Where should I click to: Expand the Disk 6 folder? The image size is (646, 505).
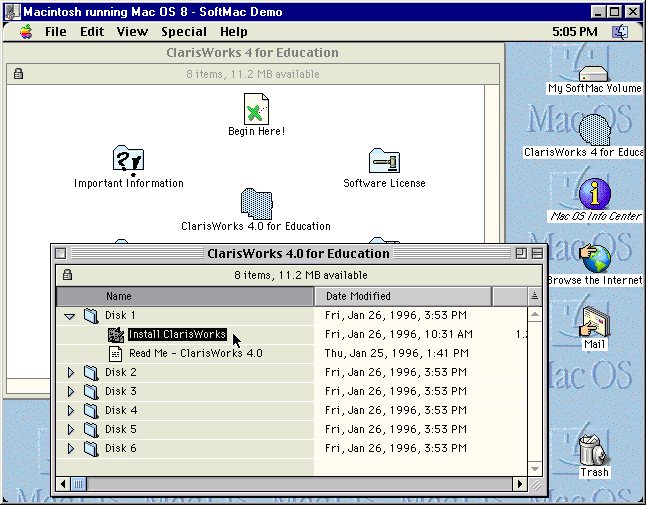click(71, 448)
